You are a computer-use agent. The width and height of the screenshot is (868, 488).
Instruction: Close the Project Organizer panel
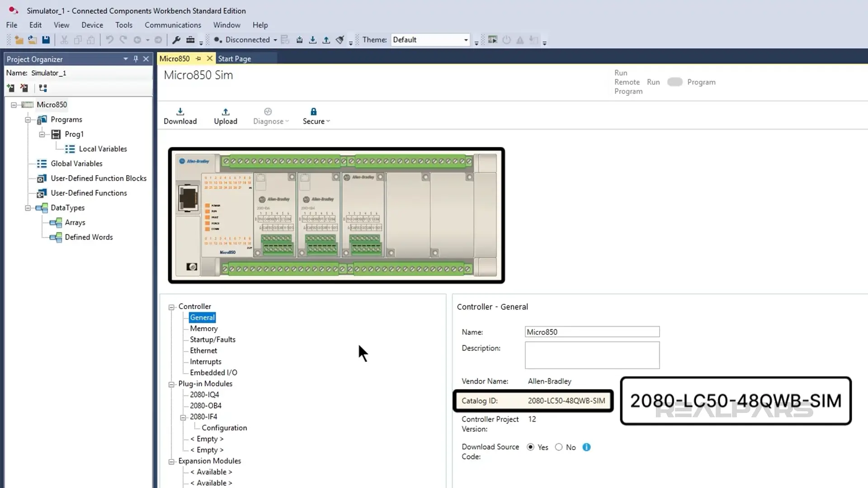coord(146,59)
